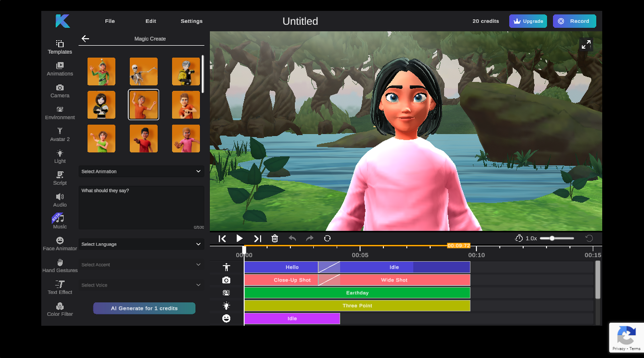Image resolution: width=644 pixels, height=358 pixels.
Task: Select the black-and-white suited avatar thumbnail
Action: (101, 105)
